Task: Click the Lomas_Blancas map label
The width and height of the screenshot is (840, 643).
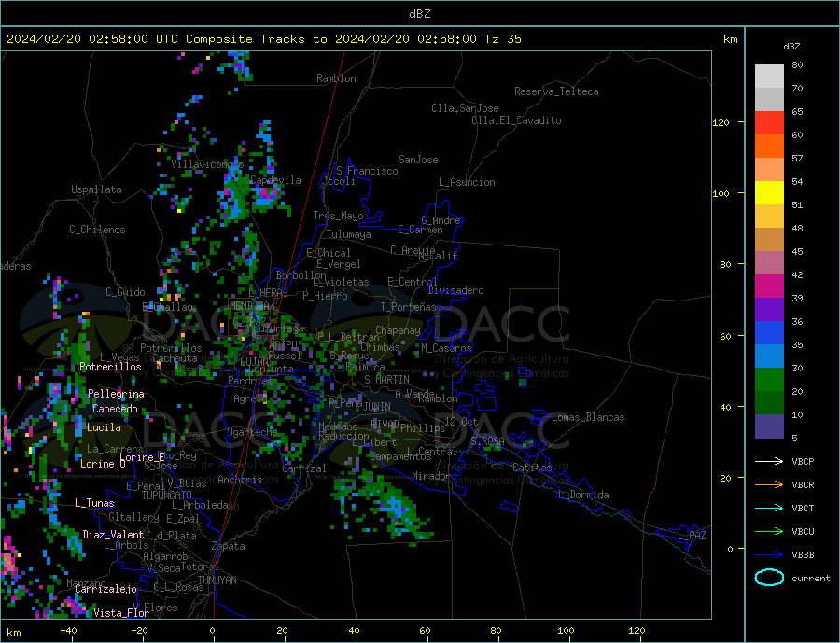Action: point(588,417)
